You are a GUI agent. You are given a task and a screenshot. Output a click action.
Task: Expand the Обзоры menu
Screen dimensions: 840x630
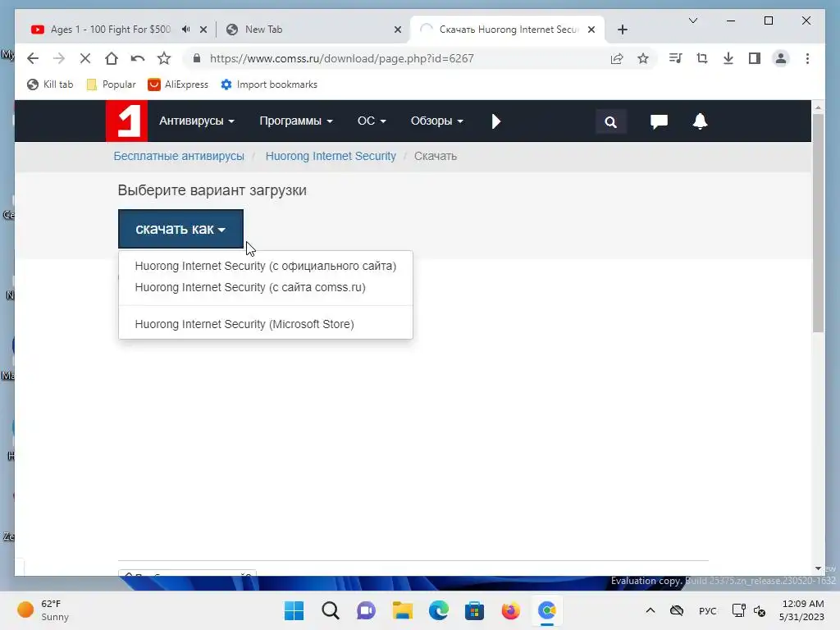pyautogui.click(x=437, y=121)
